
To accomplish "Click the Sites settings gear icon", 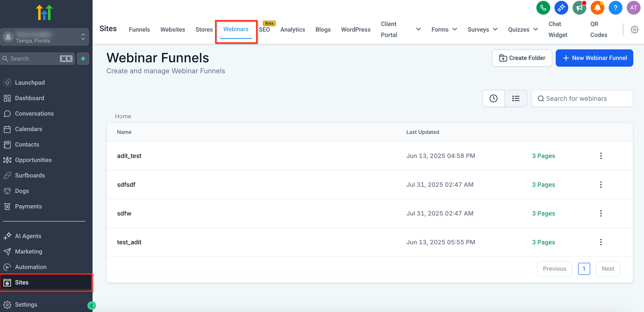I will click(x=634, y=29).
